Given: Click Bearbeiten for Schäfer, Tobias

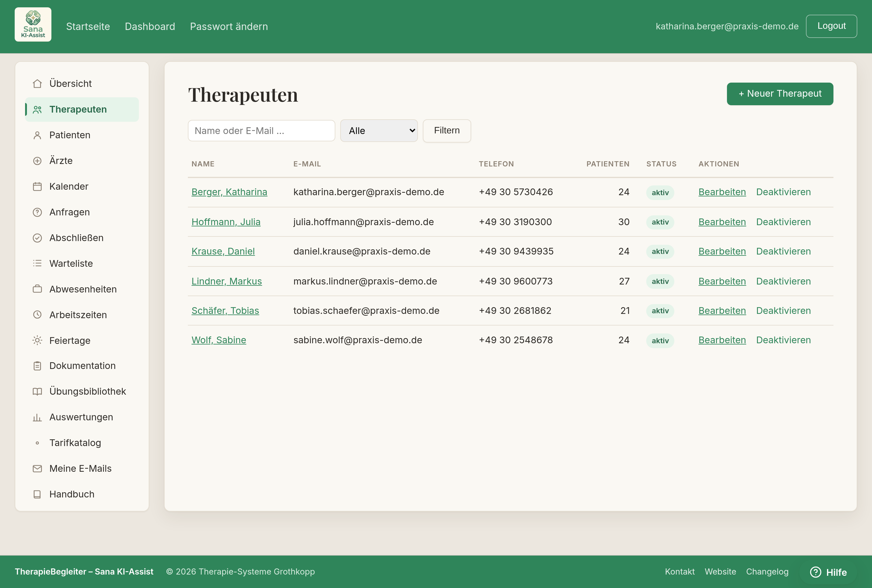Looking at the screenshot, I should click(x=722, y=311).
